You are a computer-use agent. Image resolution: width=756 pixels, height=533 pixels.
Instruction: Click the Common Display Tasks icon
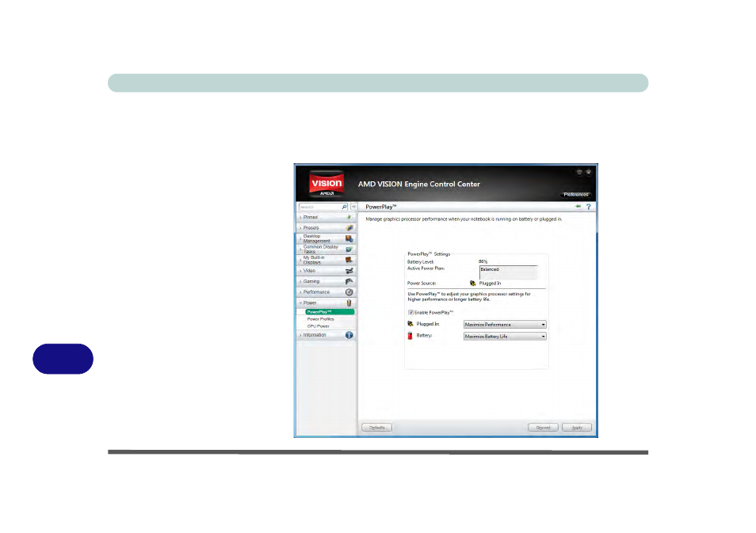pos(349,249)
